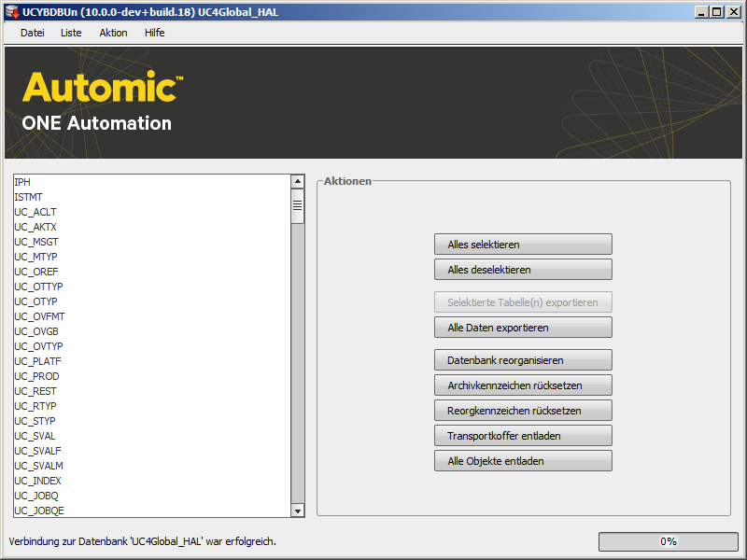Viewport: 747px width, 560px height.
Task: Select UC_SVALF in the table list
Action: click(x=152, y=451)
